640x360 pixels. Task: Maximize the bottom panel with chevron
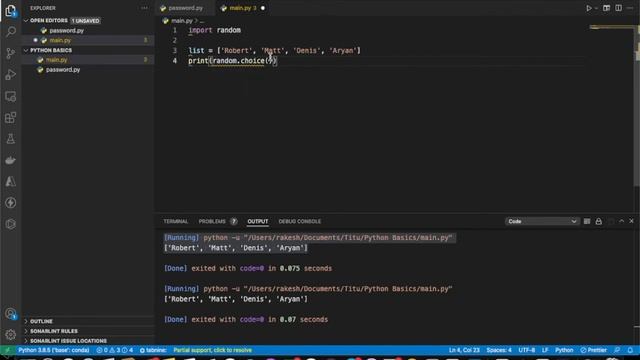[x=622, y=221]
